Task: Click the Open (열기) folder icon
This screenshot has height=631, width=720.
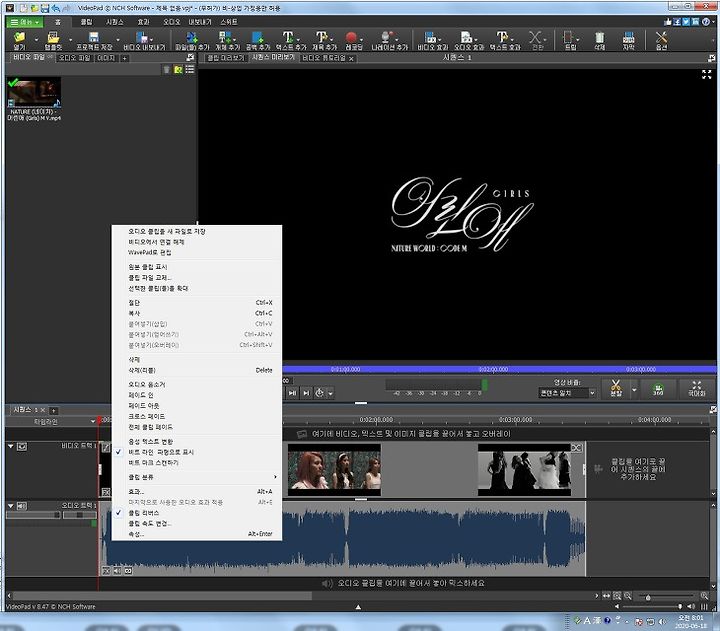Action: tap(19, 37)
